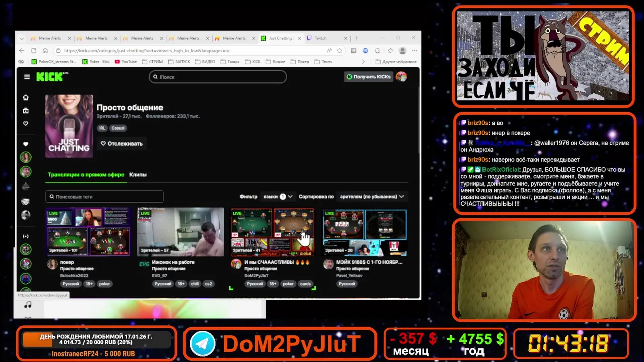Switch to the Клипы tab
The image size is (644, 362).
(138, 175)
